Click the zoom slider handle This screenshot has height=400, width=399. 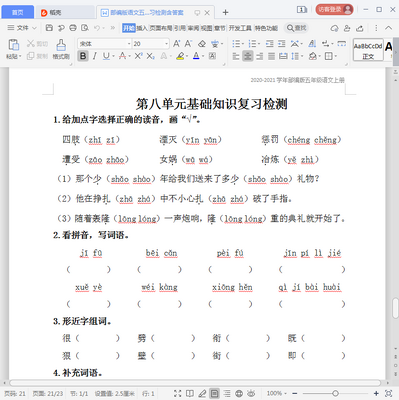[x=335, y=394]
